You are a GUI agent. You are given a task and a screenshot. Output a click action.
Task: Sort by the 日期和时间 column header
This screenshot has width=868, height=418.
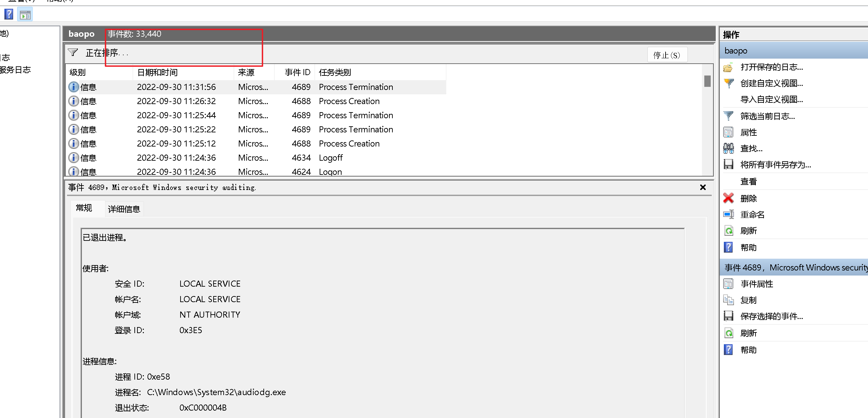point(183,72)
